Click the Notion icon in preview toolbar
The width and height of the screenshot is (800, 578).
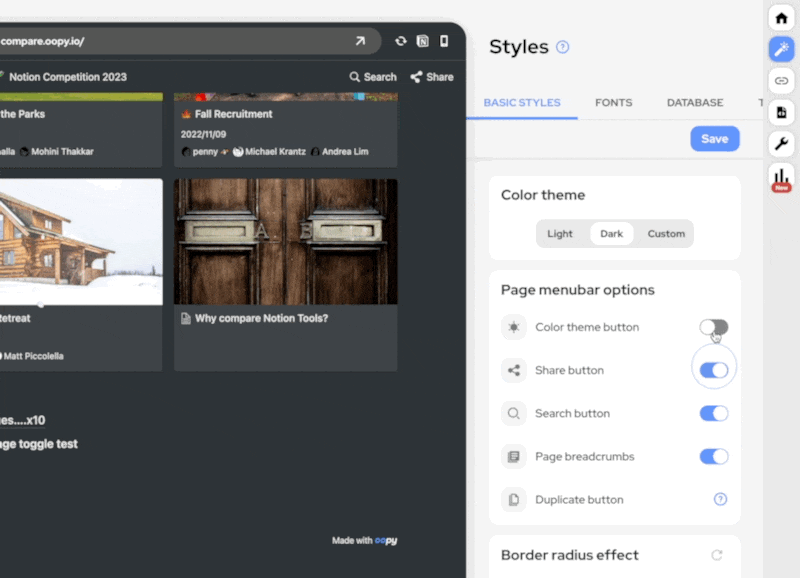pyautogui.click(x=422, y=41)
